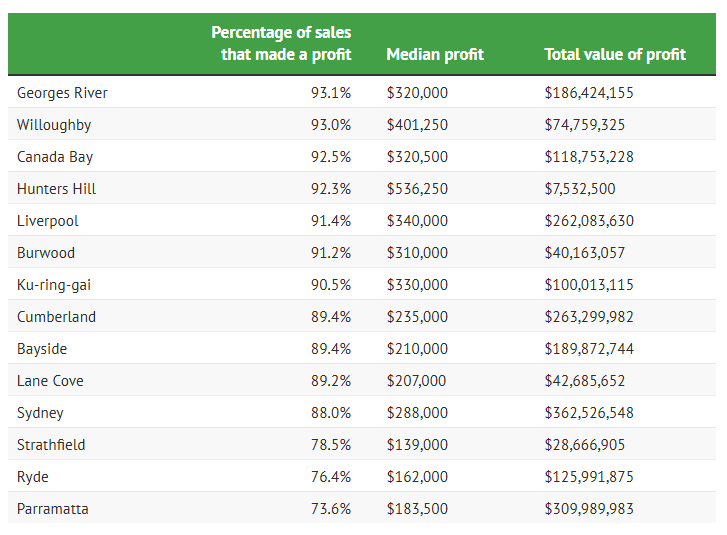The height and width of the screenshot is (535, 727).
Task: Select the Georges River row label
Action: 62,93
